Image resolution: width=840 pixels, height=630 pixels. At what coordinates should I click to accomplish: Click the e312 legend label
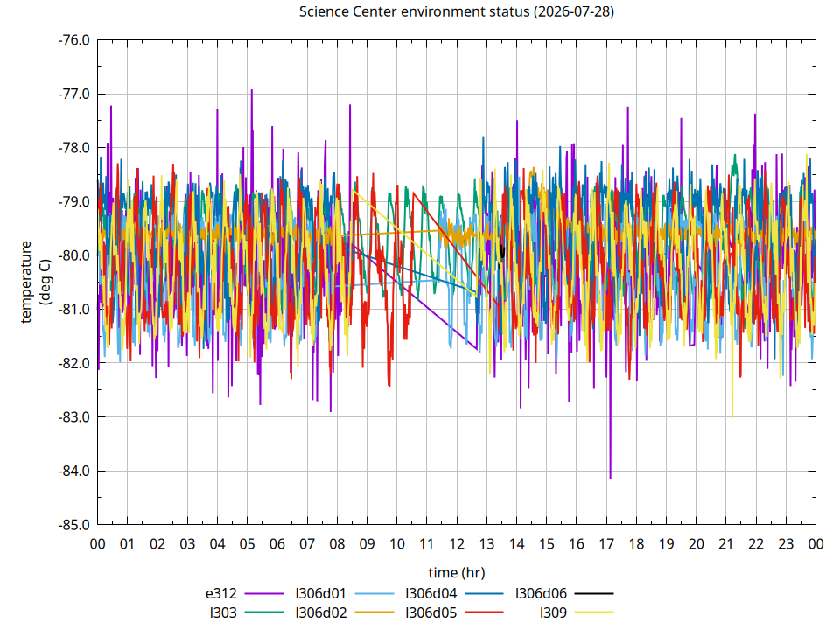(x=221, y=593)
